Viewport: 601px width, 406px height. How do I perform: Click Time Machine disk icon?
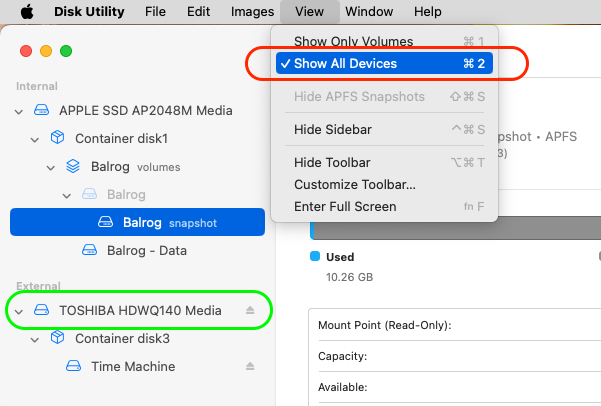pyautogui.click(x=73, y=366)
